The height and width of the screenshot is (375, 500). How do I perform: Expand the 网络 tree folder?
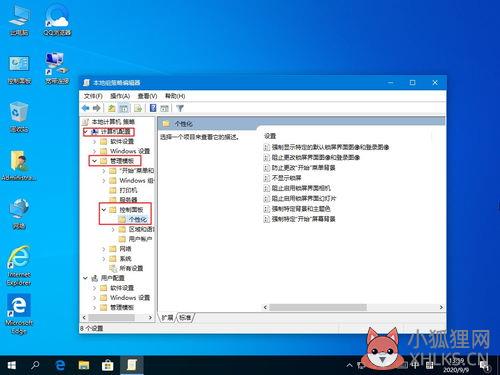pyautogui.click(x=104, y=249)
